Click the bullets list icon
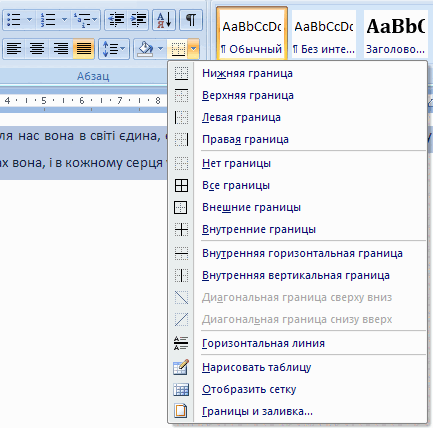This screenshot has height=428, width=433. 14,20
